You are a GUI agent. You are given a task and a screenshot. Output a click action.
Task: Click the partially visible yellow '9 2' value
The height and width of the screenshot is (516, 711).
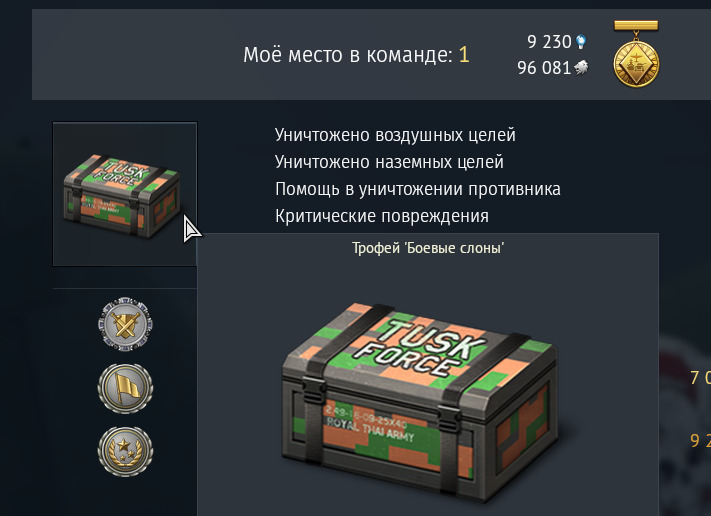tap(700, 441)
